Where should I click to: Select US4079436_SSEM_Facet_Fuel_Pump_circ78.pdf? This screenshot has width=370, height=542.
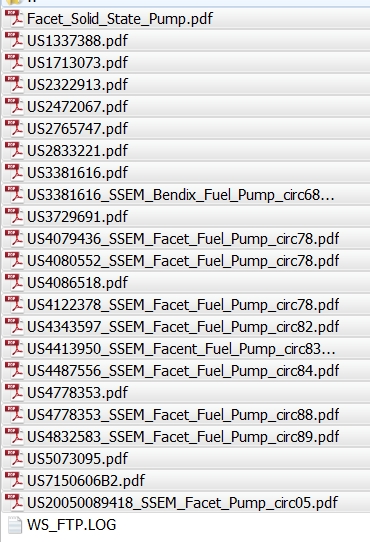[x=186, y=239]
